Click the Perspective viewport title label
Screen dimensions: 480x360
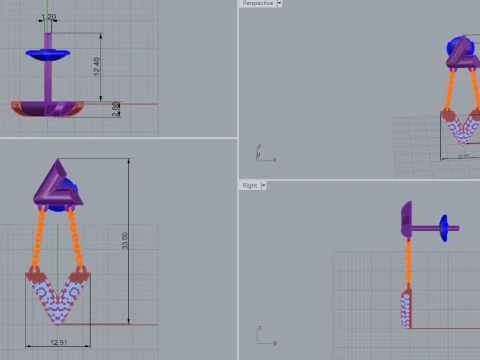tap(258, 3)
